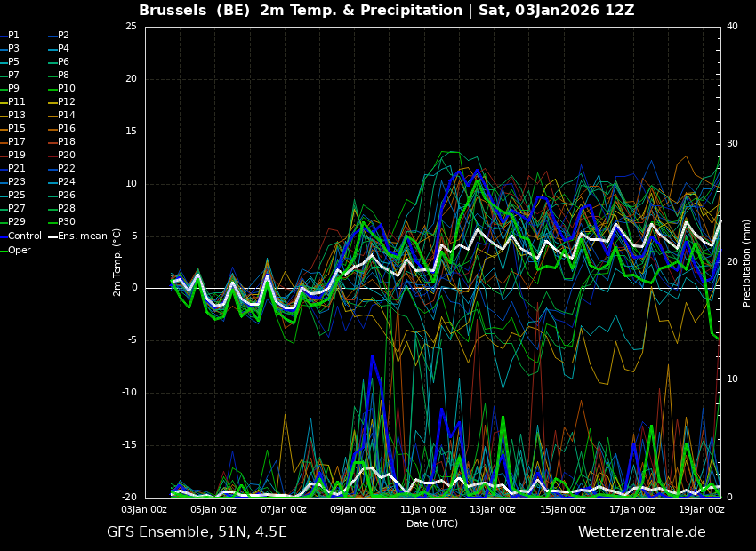Image resolution: width=756 pixels, height=551 pixels.
Task: Click the 15 temperature axis tick
Action: [x=131, y=132]
